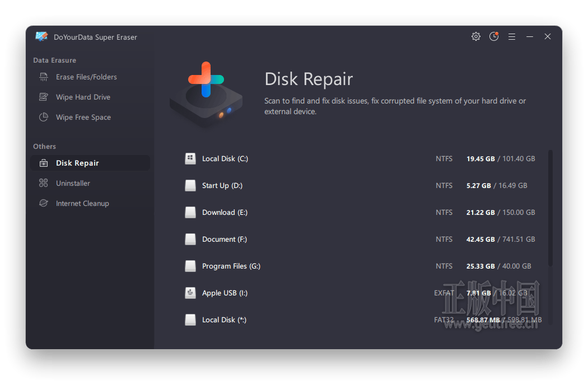The image size is (588, 385).
Task: Click the planet icon for Internet Cleanup
Action: (x=44, y=203)
